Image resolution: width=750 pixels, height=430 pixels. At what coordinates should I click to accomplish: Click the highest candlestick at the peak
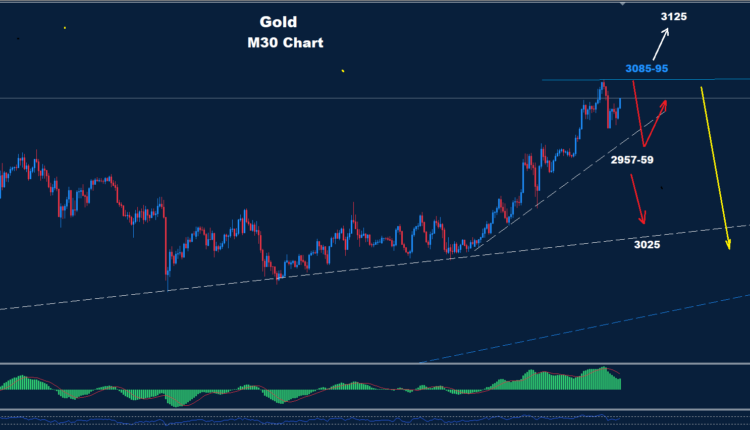point(602,88)
